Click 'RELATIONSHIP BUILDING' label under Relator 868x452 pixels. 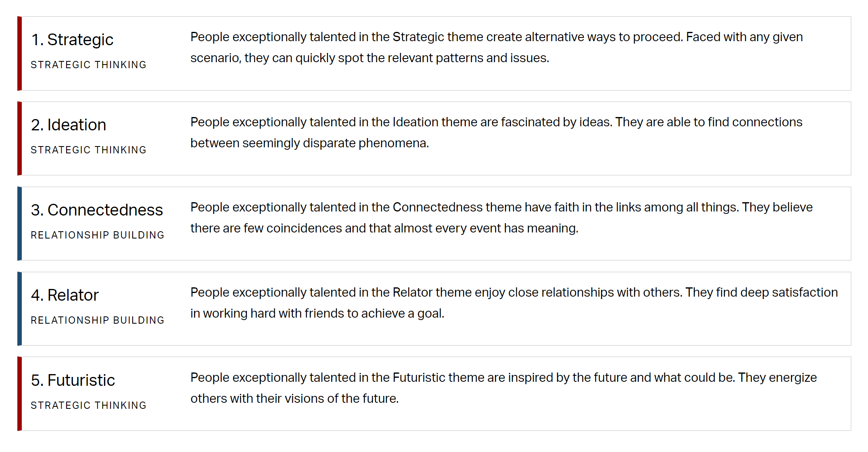pos(98,320)
